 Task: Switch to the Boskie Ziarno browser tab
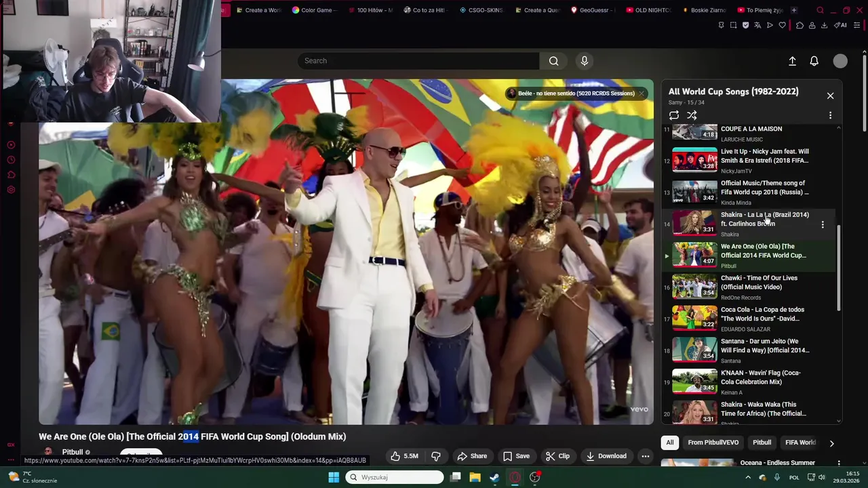(x=704, y=10)
